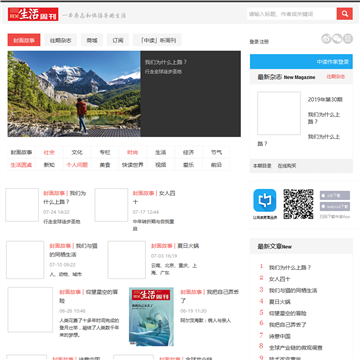Select 前沿 category
The width and height of the screenshot is (360, 360).
click(216, 165)
